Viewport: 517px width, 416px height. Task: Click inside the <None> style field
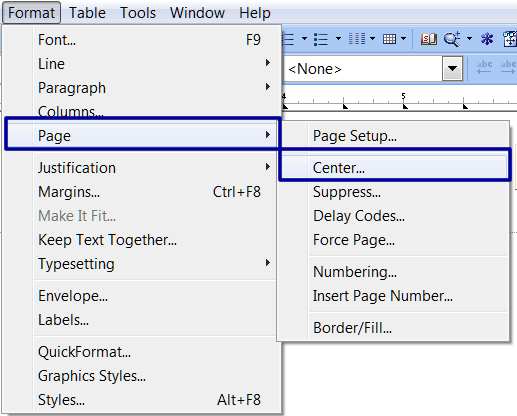pyautogui.click(x=363, y=69)
